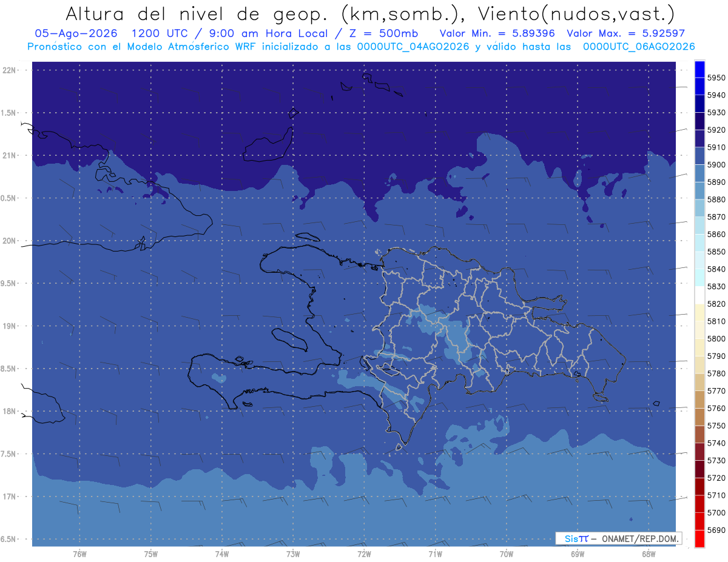Click the 5920 legend value
The height and width of the screenshot is (562, 728).
point(716,130)
